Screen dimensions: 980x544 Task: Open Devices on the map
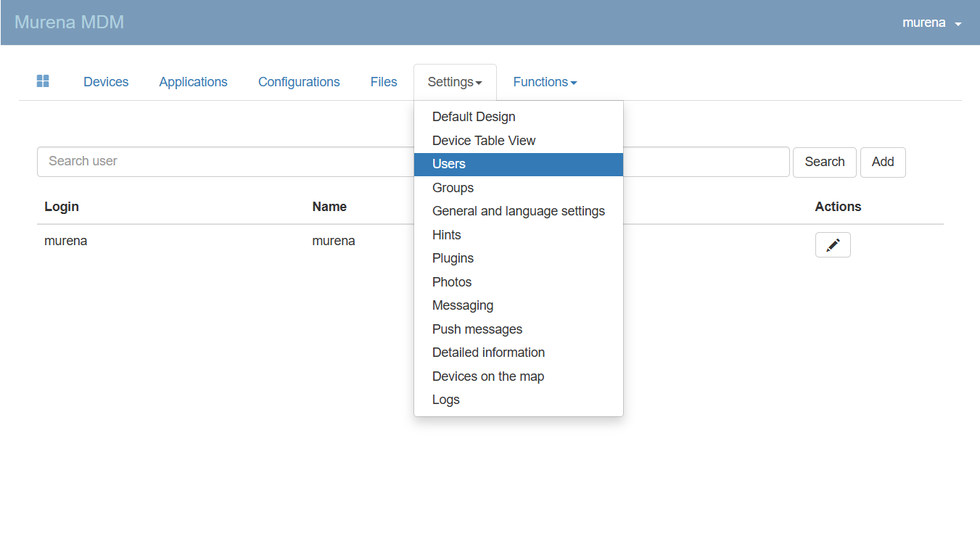click(x=487, y=376)
